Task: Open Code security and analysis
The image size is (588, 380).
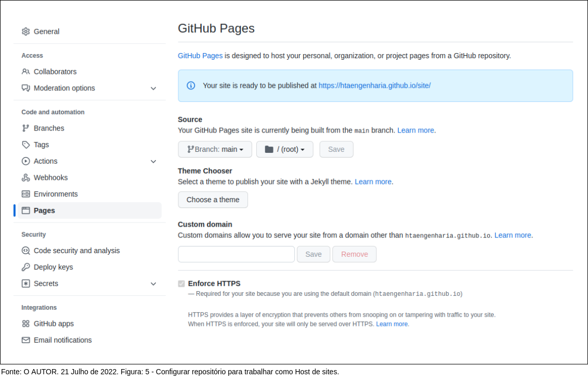Action: coord(76,251)
